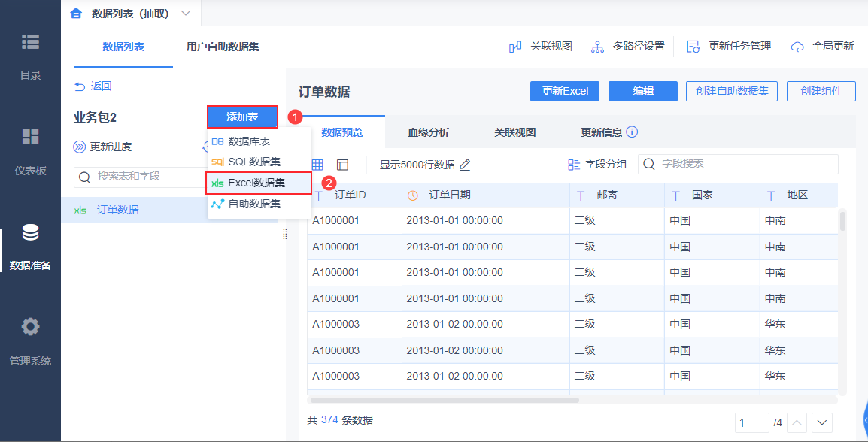Screen dimensions: 868x442
Task: Click the vertical scrollbar of the data table
Action: pos(842,219)
